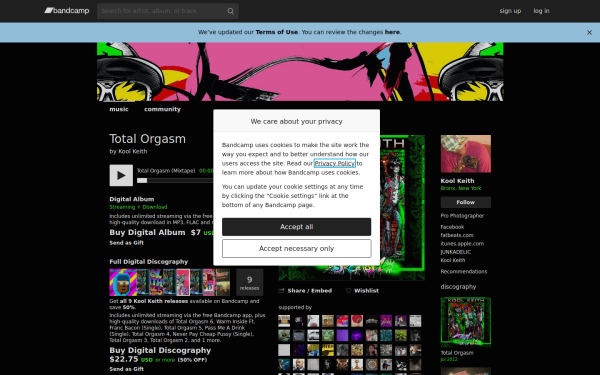Open the 9 releases tile
Screen dimensions: 600x375
[249, 282]
